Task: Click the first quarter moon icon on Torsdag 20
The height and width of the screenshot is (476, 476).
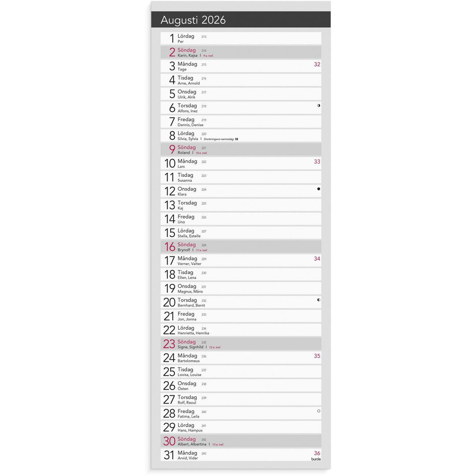Action: (319, 300)
